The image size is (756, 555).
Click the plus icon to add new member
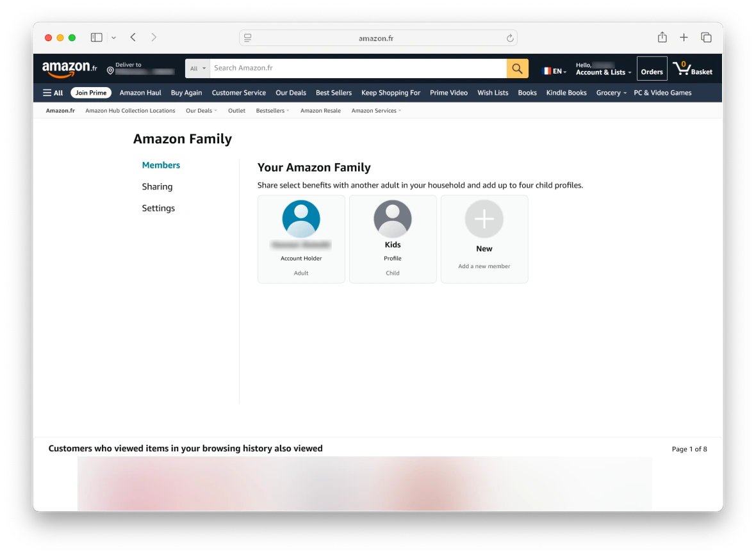tap(484, 219)
